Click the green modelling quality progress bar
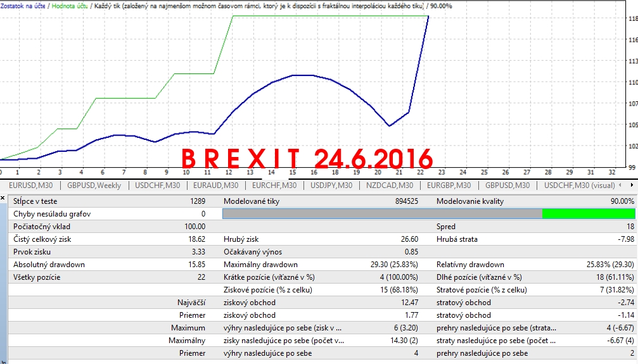Screen dimensions: 638x364 [x=588, y=214]
